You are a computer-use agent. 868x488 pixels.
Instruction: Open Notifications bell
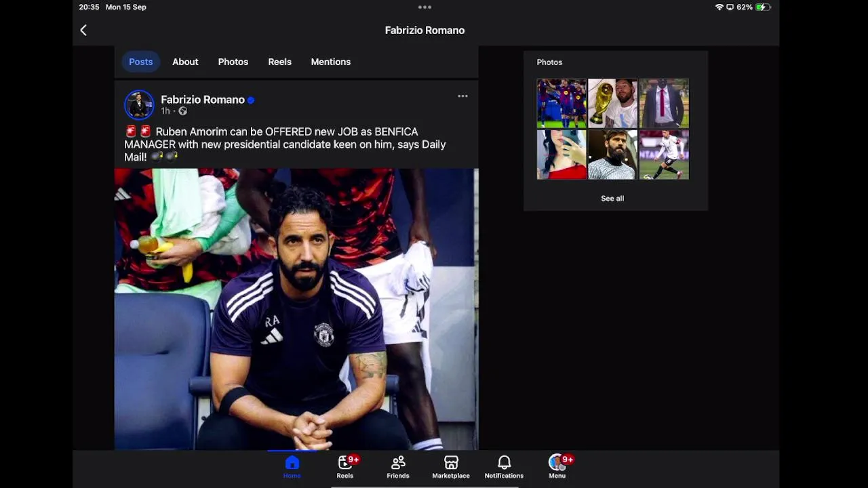pos(504,467)
